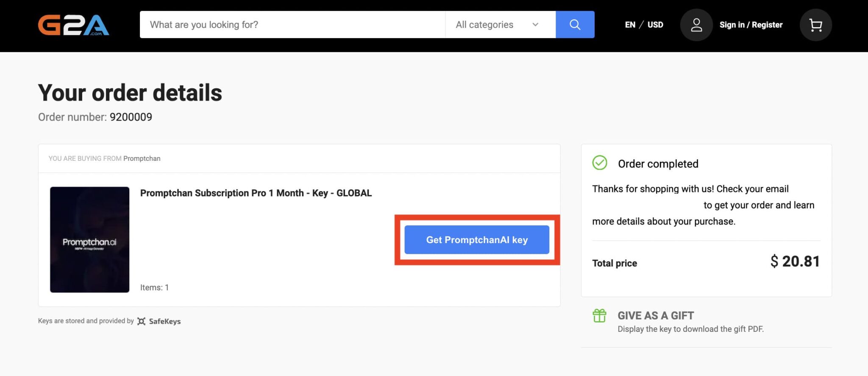
Task: Click the green Order completed checkmark
Action: (599, 163)
